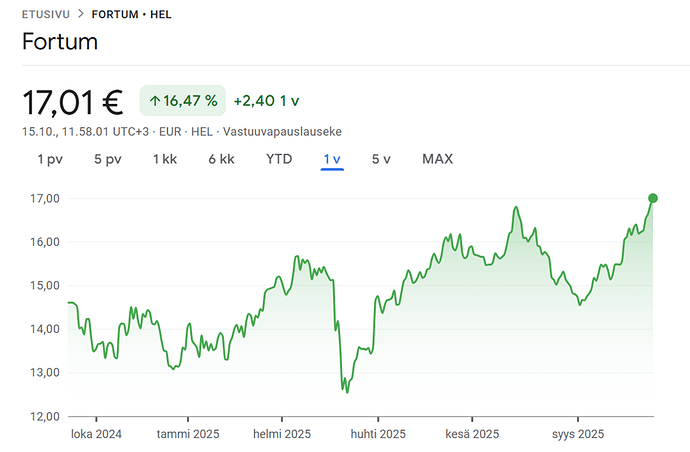
Task: Click the 17,01 € price figure
Action: [72, 102]
